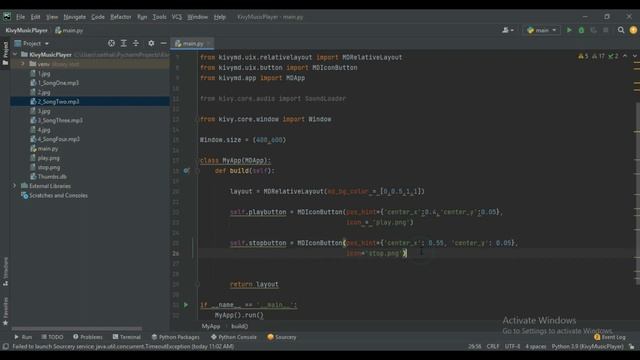The height and width of the screenshot is (360, 640).
Task: Open Python Packages tool window
Action: pyautogui.click(x=176, y=337)
